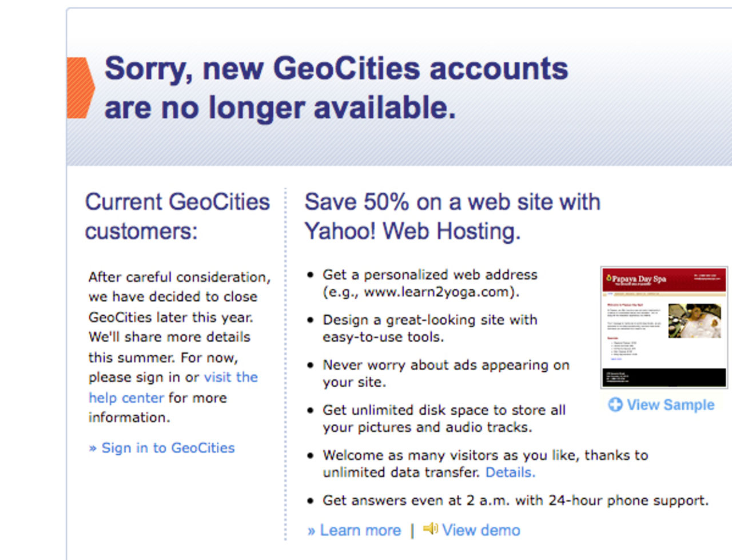Click the View Sample text link
This screenshot has height=560, width=732.
[x=670, y=405]
